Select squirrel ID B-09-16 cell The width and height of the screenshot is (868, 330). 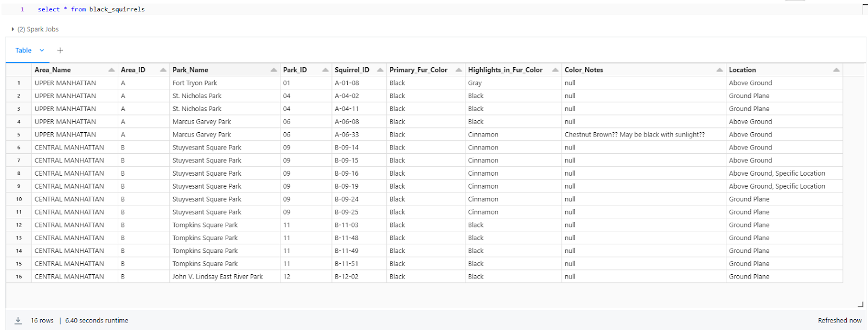359,173
